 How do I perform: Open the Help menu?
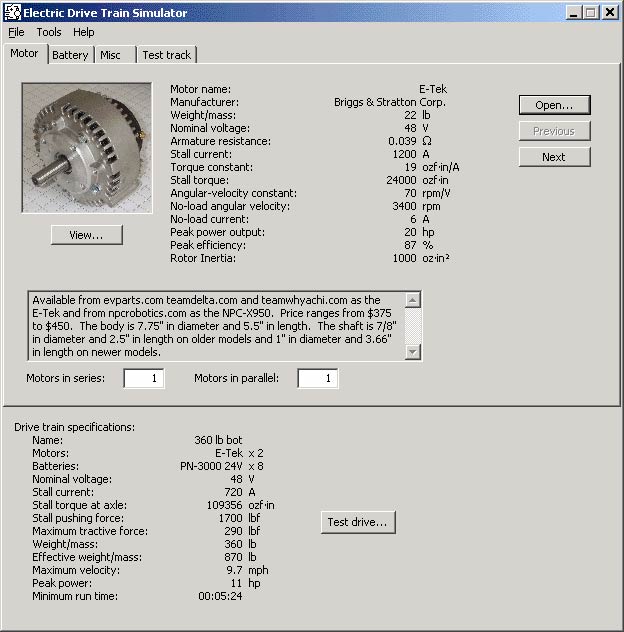84,32
